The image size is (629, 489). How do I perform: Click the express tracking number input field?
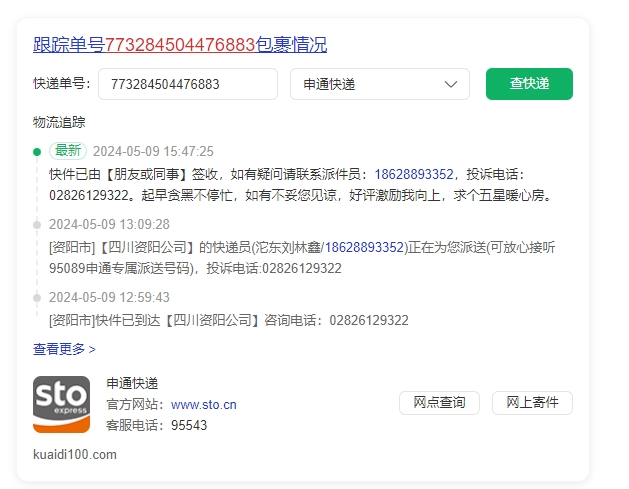(x=188, y=84)
